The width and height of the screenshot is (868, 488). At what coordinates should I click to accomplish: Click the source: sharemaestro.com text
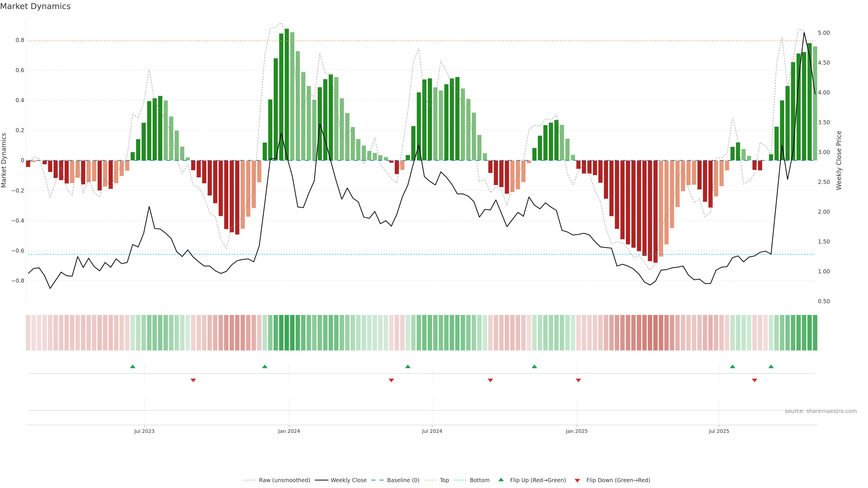[821, 411]
